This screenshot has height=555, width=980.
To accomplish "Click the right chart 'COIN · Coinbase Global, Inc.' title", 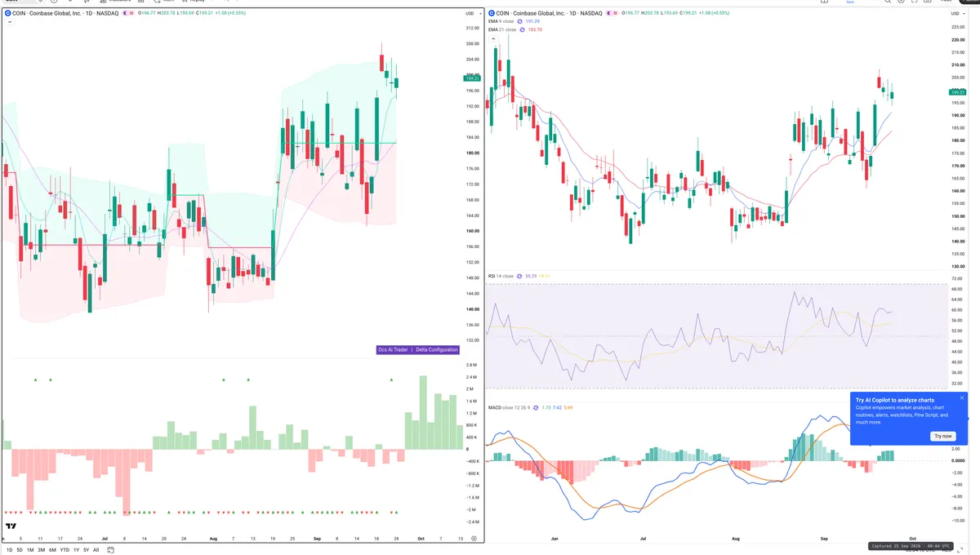I will coord(532,13).
